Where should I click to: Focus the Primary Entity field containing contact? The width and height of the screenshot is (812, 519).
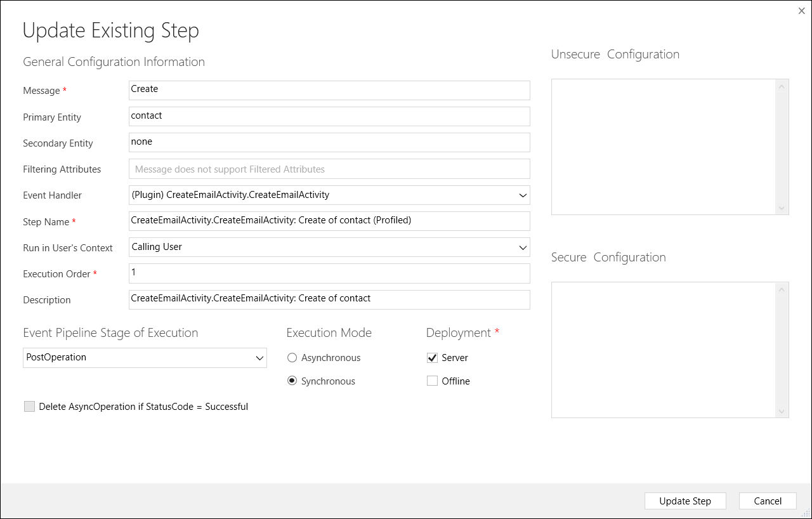(329, 117)
